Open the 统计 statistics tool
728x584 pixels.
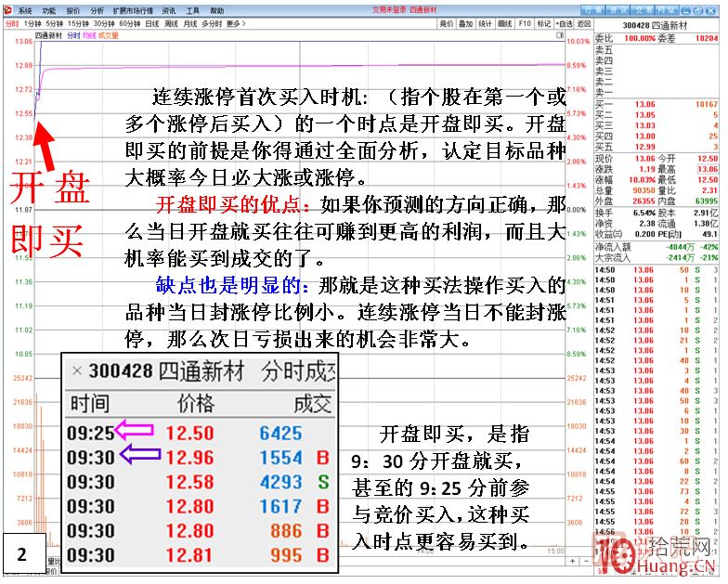(x=486, y=23)
